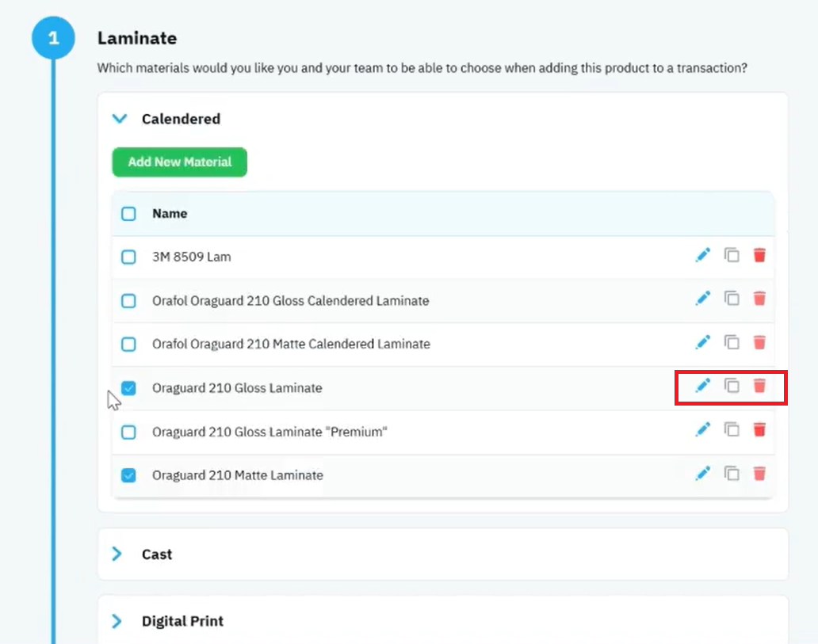
Task: Collapse the Calendered section
Action: point(120,119)
